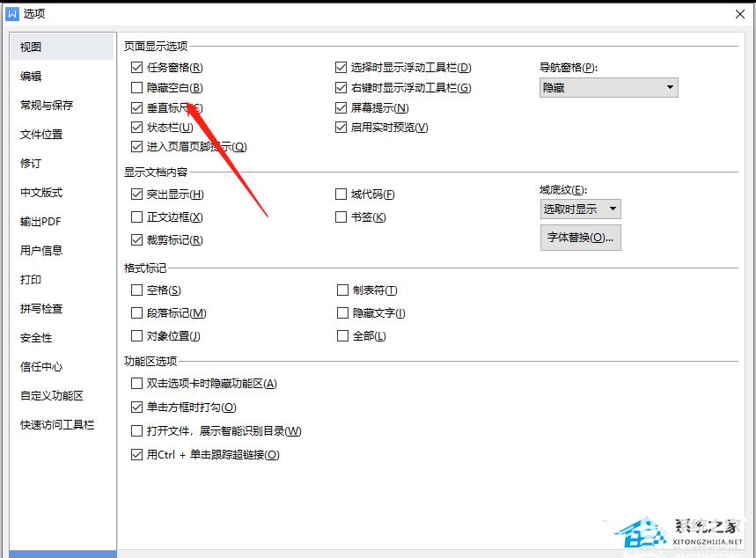Select the 快速访问工具栏 category
756x558 pixels.
coord(62,425)
